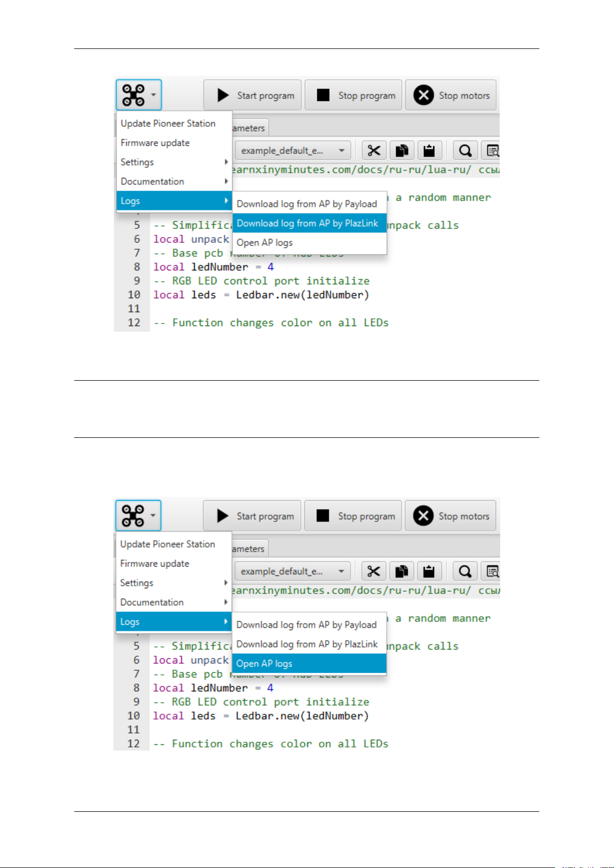Click the magnifier search icon in upper screenshot

(x=465, y=150)
